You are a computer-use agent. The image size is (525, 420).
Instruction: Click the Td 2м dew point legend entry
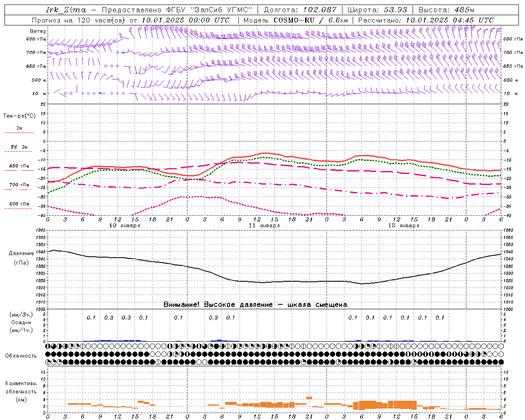point(19,147)
